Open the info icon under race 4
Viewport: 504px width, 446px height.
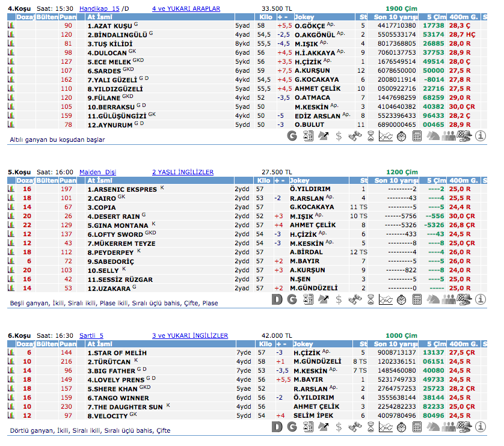pos(481,136)
